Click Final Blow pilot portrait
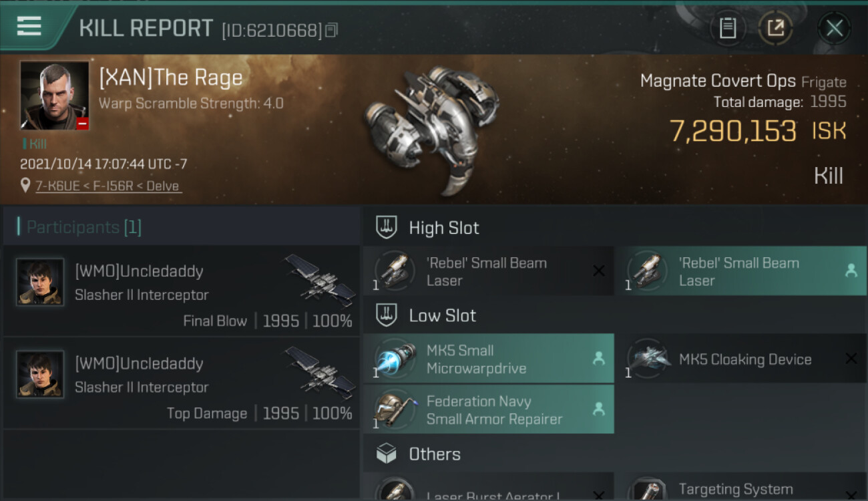This screenshot has width=868, height=501. tap(40, 282)
